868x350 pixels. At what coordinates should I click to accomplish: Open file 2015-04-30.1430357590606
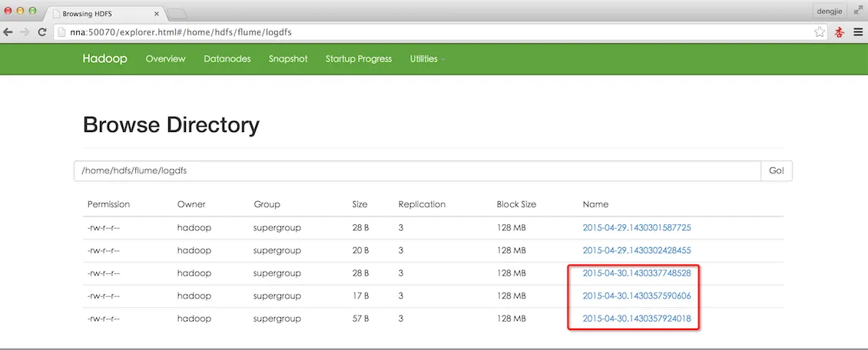pyautogui.click(x=637, y=296)
